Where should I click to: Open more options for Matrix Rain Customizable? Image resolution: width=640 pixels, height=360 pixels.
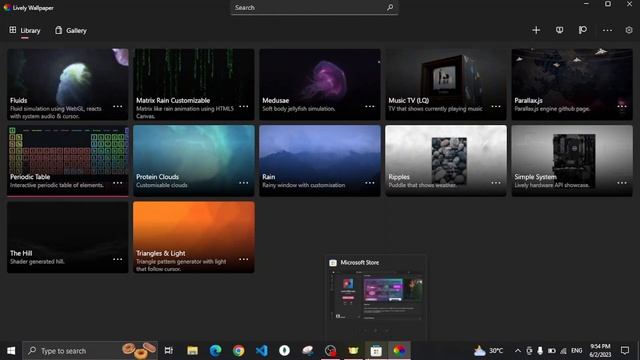pos(244,107)
